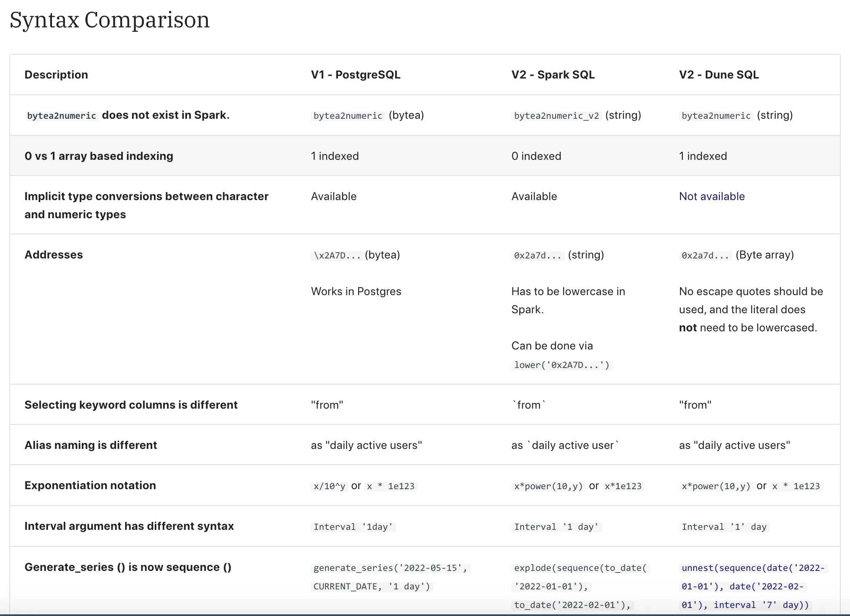The width and height of the screenshot is (850, 616).
Task: Click double-quoted "from" in PostgreSQL column
Action: point(327,405)
